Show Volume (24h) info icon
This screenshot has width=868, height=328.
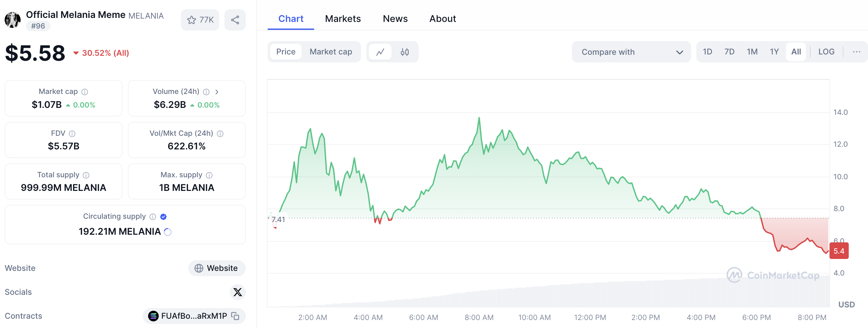tap(207, 92)
